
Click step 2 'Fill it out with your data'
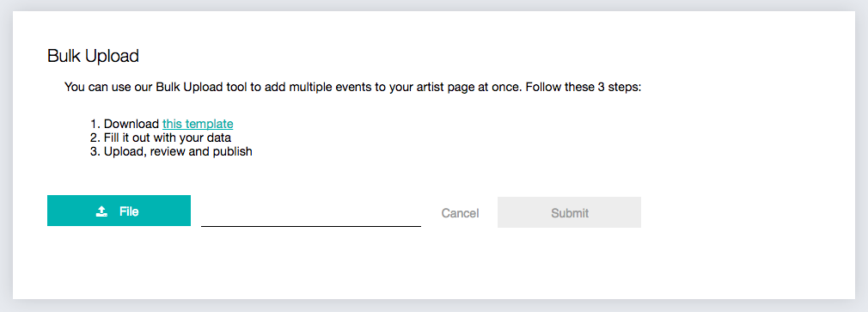(168, 138)
